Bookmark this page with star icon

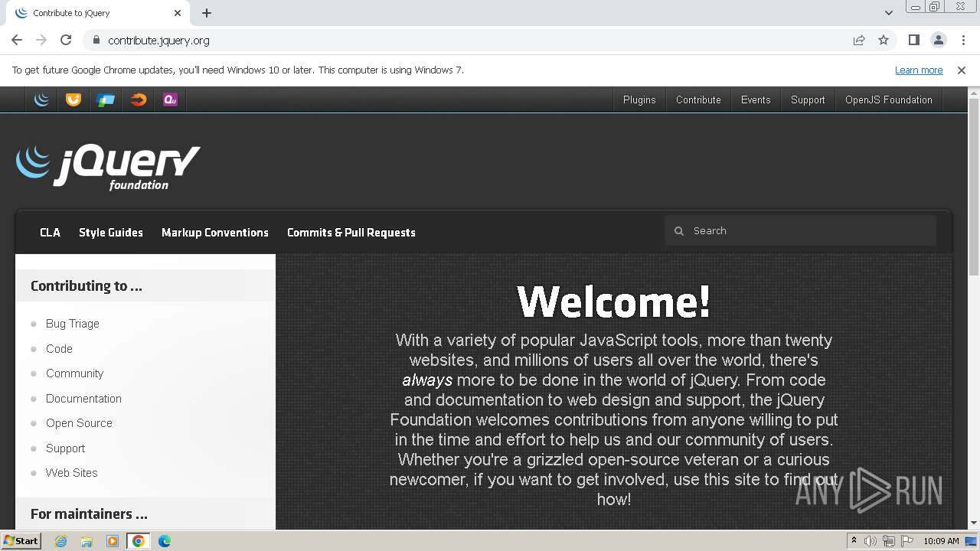coord(884,41)
